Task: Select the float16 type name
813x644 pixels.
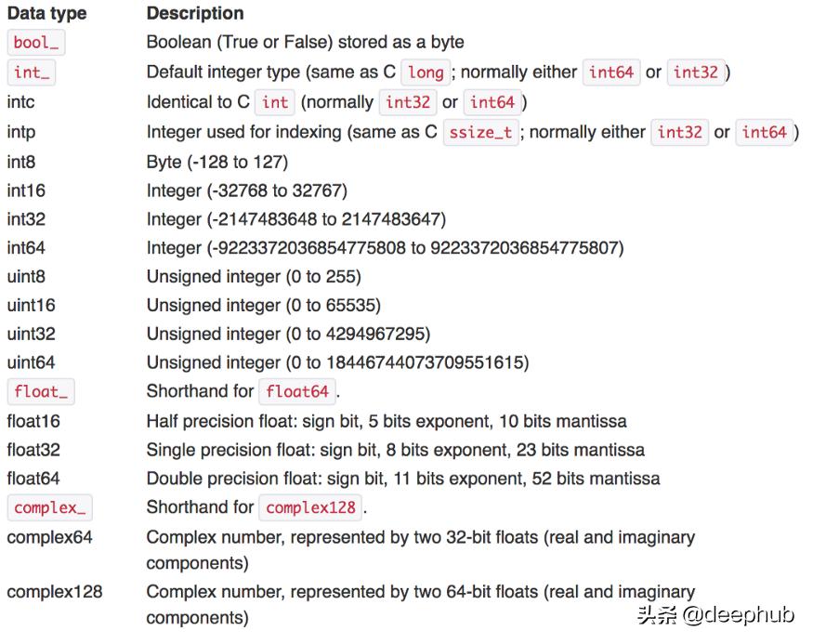Action: tap(33, 421)
